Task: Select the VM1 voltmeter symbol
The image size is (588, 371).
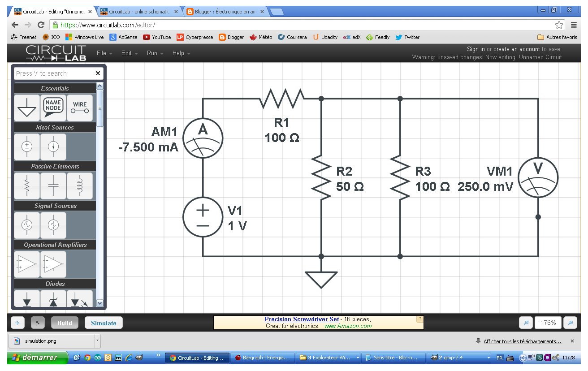Action: pos(538,177)
